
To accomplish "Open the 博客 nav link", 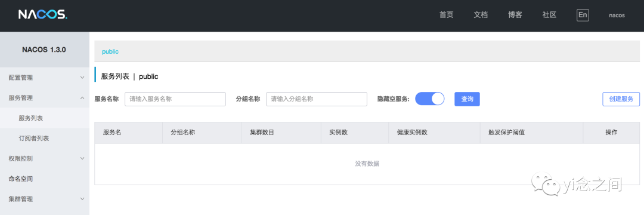I will (515, 15).
